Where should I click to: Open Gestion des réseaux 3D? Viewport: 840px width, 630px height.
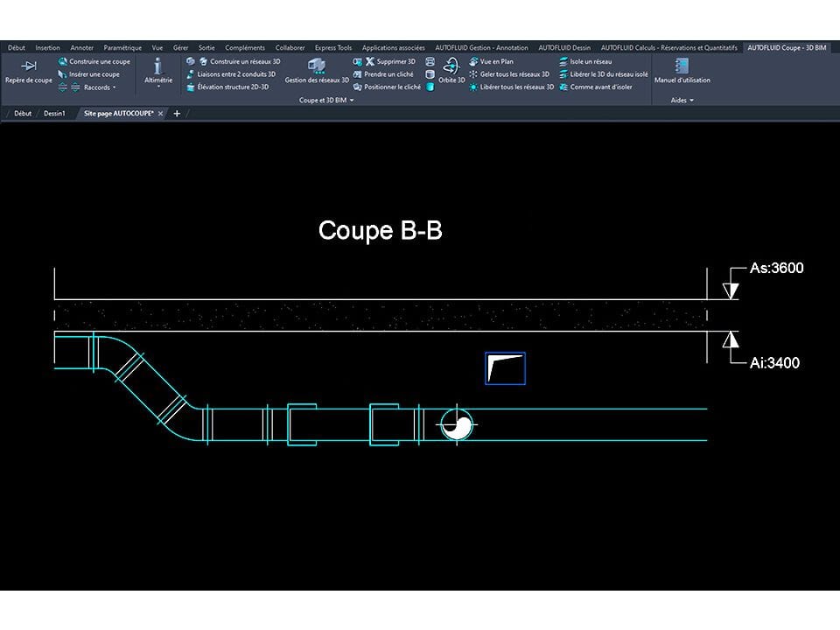[317, 70]
